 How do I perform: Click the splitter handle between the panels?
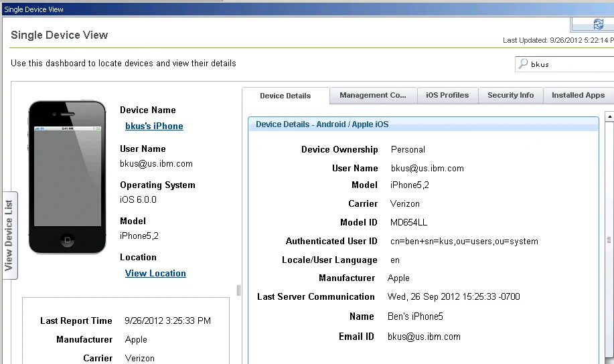tap(238, 290)
